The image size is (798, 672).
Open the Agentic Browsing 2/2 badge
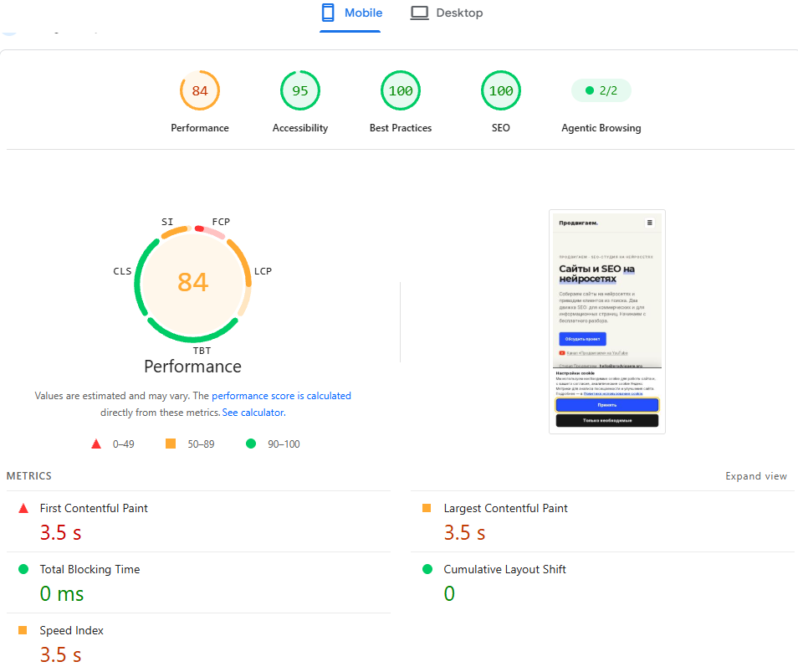pos(601,90)
